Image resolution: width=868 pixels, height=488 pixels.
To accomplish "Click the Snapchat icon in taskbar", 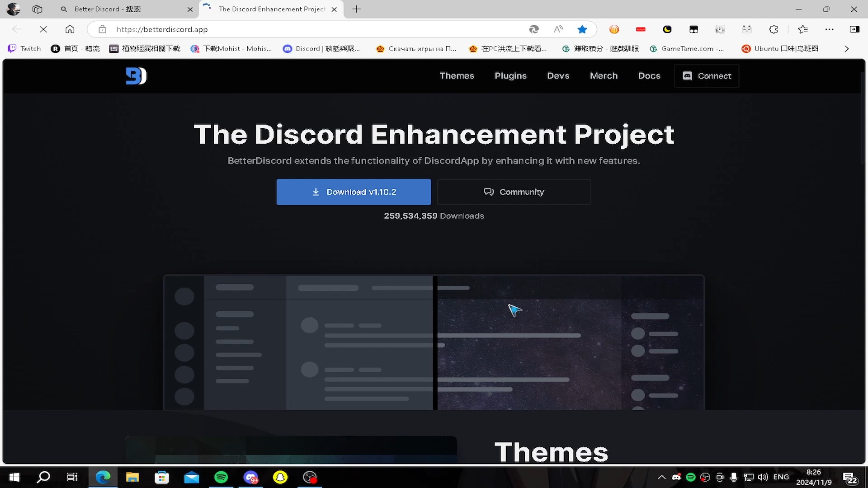I will pos(280,477).
